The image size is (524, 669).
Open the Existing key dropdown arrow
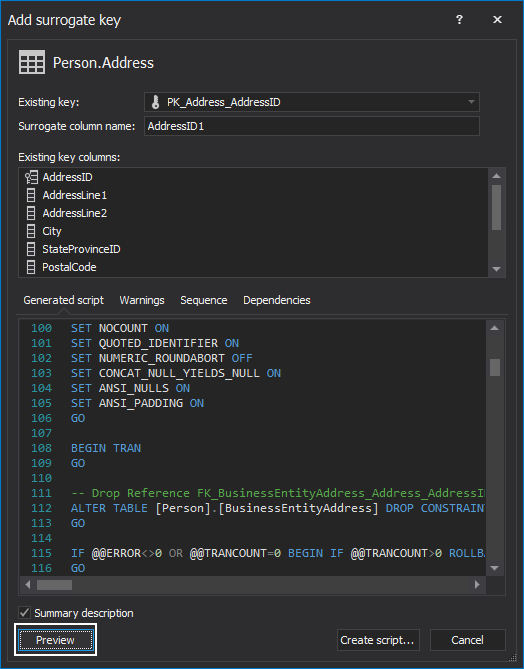point(471,102)
